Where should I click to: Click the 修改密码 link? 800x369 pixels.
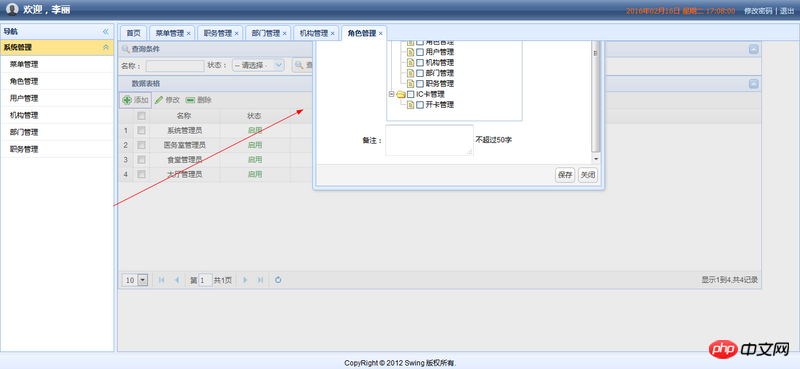coord(758,10)
